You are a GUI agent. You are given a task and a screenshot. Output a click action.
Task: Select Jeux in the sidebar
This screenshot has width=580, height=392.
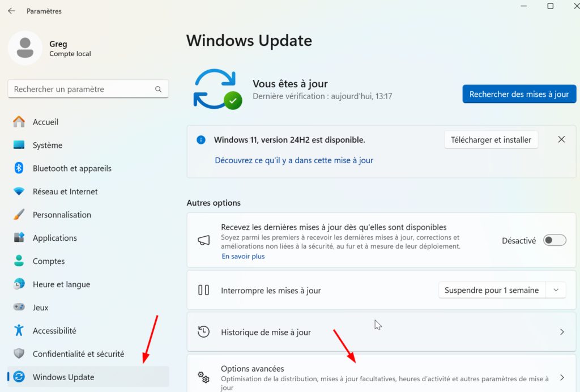coord(88,308)
